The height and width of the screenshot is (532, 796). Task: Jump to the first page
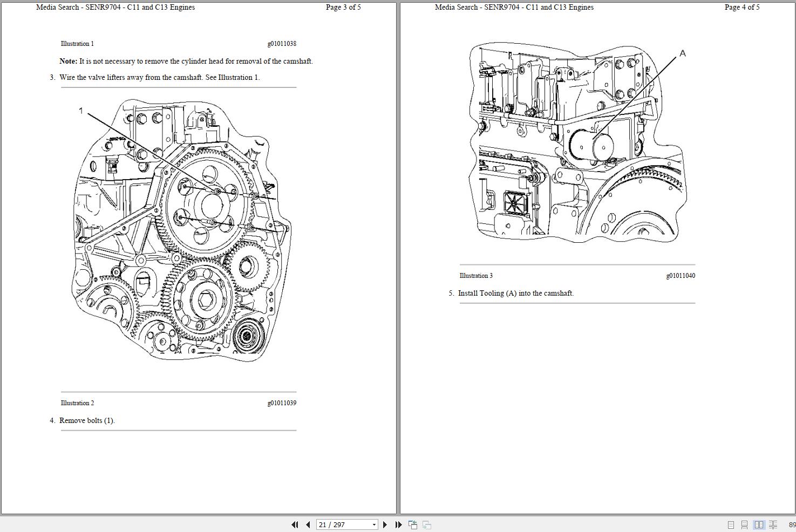point(295,524)
